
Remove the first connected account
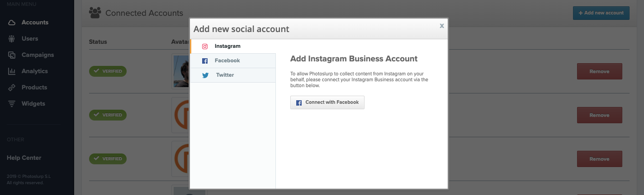(599, 71)
